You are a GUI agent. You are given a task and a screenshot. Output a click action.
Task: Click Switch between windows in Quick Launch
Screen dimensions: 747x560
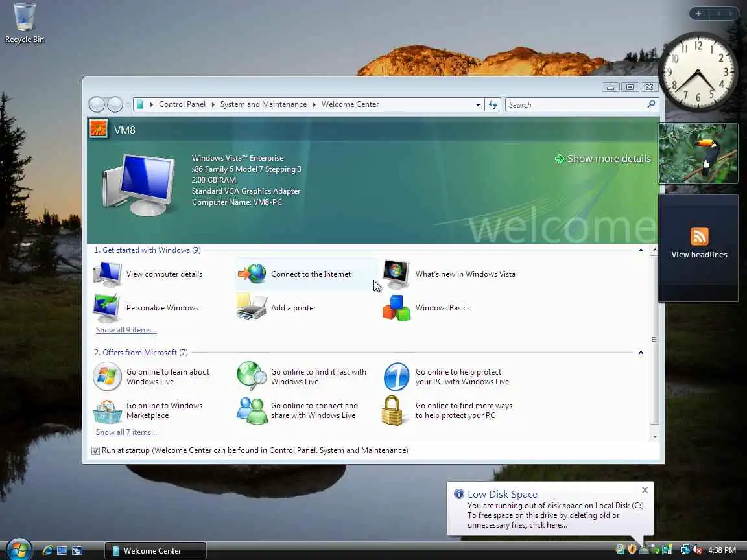(77, 550)
